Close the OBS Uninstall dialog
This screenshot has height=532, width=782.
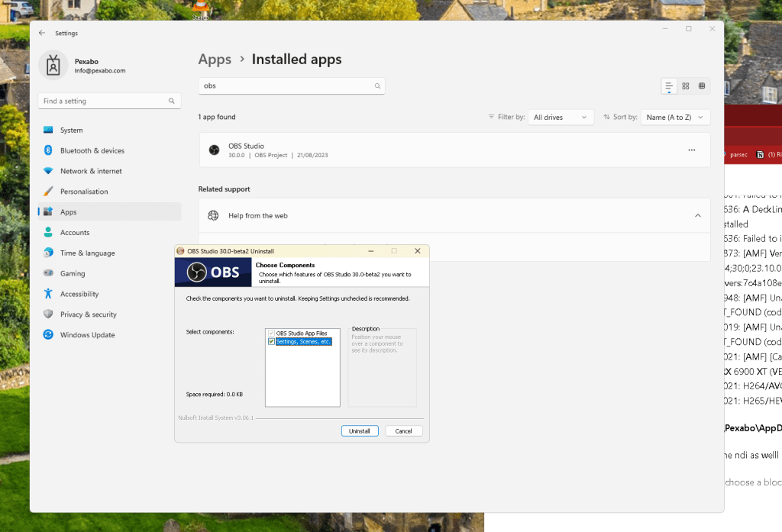pos(418,251)
